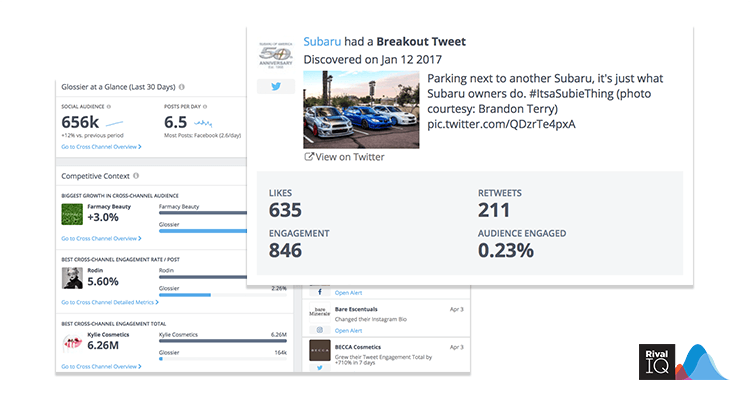This screenshot has height=397, width=750.
Task: Click Twitter icon under BECCA Cosmetics
Action: coord(320,367)
